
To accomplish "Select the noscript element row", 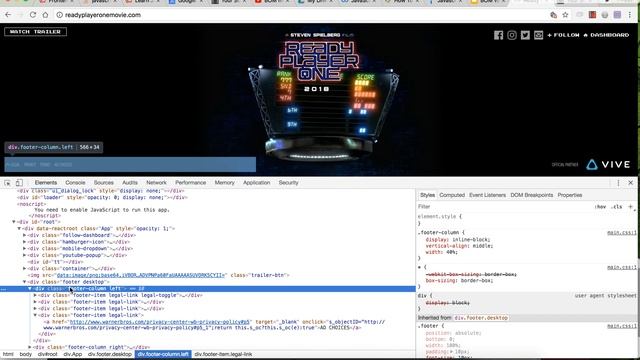I will click(32, 204).
